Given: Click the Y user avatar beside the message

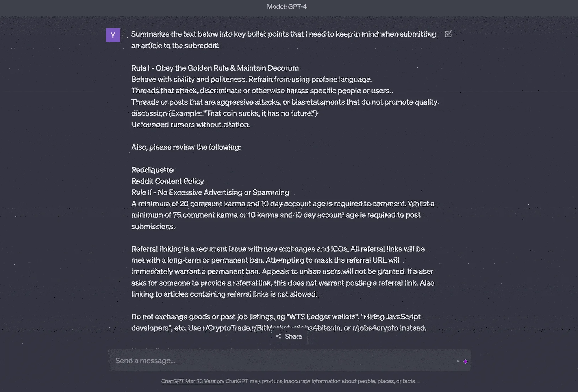Looking at the screenshot, I should (x=113, y=35).
